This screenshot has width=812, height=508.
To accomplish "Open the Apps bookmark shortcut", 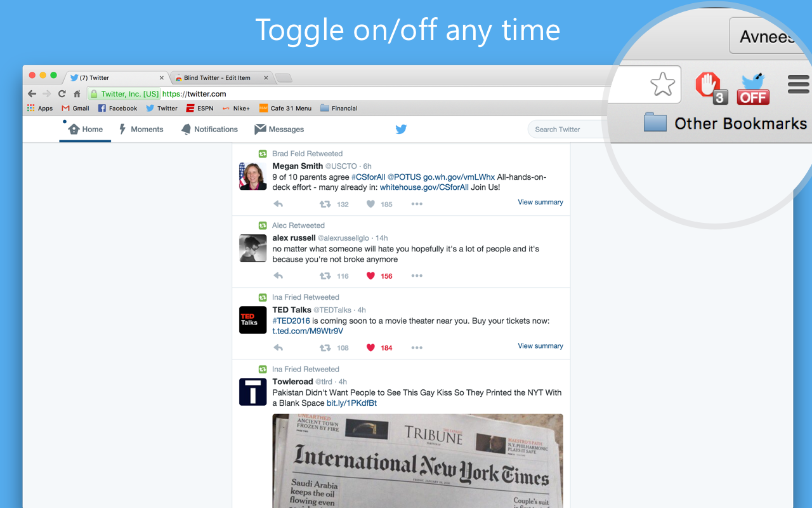I will click(40, 108).
